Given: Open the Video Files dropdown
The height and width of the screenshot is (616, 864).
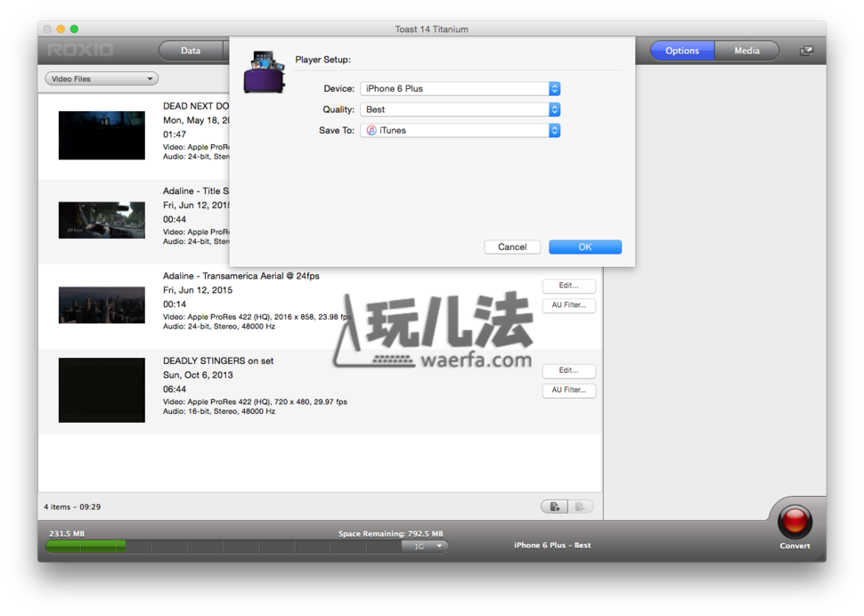Looking at the screenshot, I should (102, 78).
